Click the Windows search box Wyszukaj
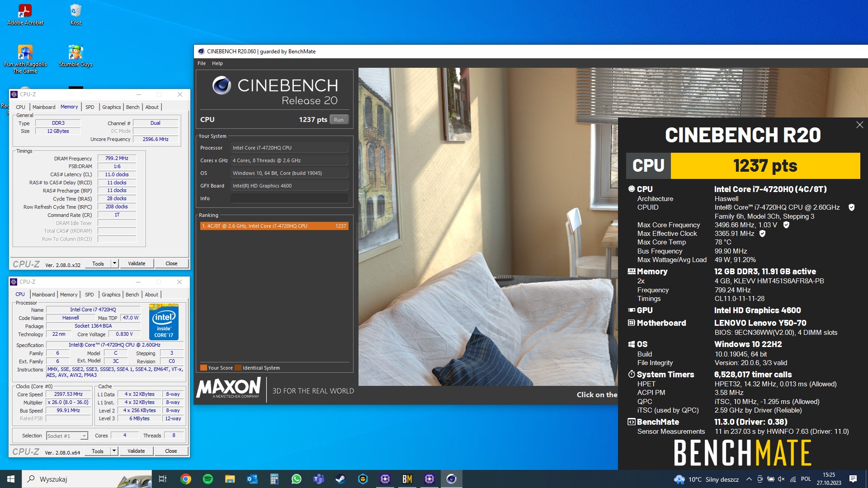Image resolution: width=868 pixels, height=488 pixels. tap(87, 479)
